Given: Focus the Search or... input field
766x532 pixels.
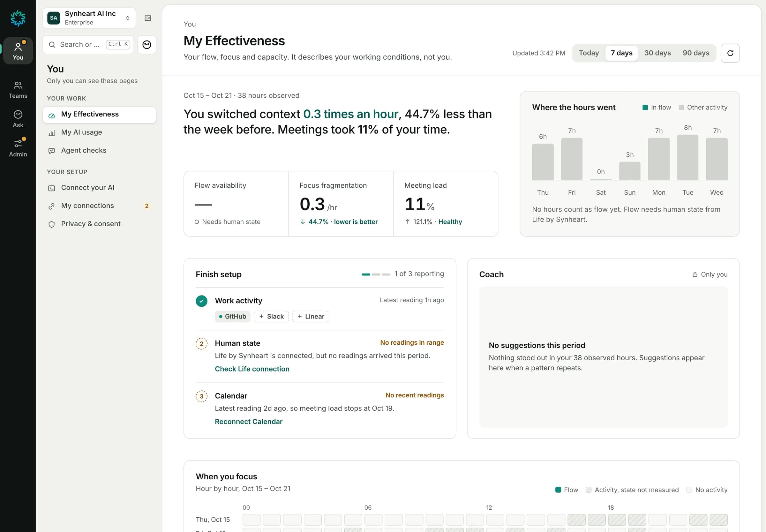Looking at the screenshot, I should (x=88, y=44).
